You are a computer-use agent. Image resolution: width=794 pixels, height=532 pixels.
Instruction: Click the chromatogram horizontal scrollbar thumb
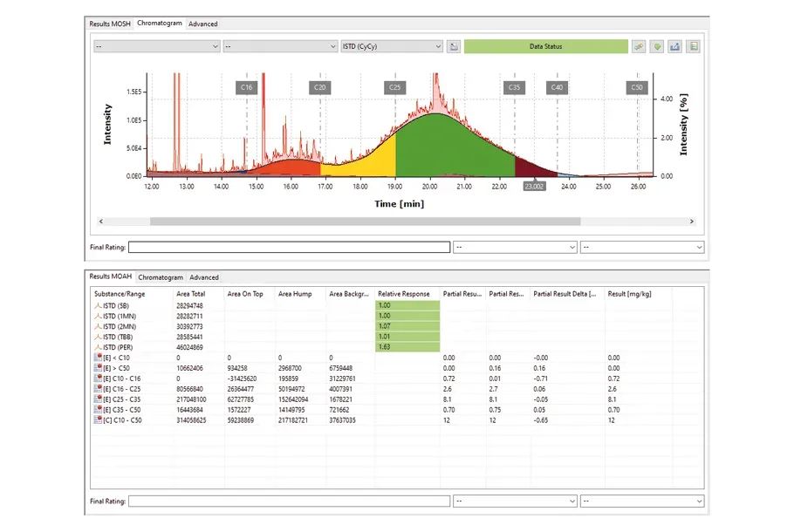pos(365,222)
